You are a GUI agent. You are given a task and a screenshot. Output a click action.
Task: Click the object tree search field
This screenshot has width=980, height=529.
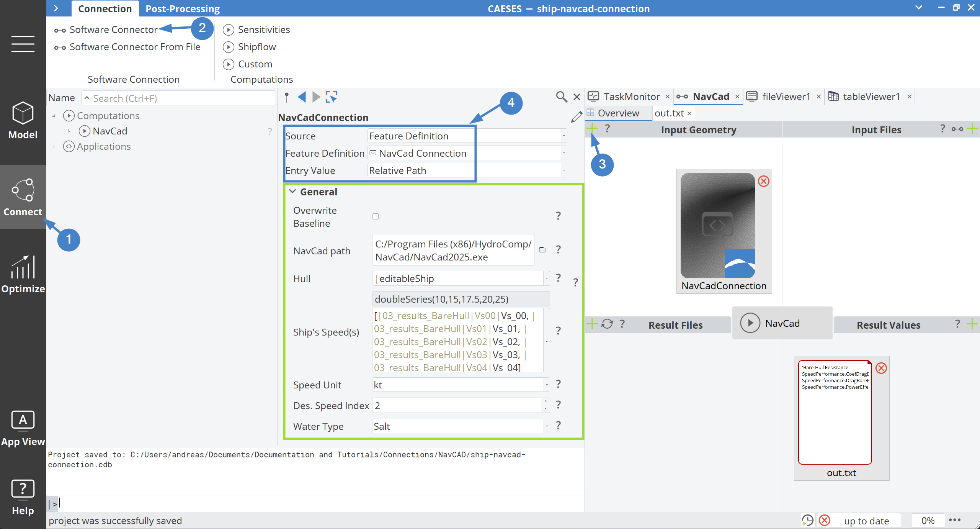(183, 98)
